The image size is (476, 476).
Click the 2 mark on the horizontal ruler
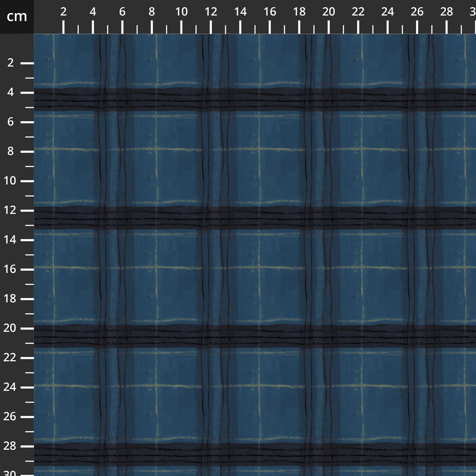click(x=63, y=12)
